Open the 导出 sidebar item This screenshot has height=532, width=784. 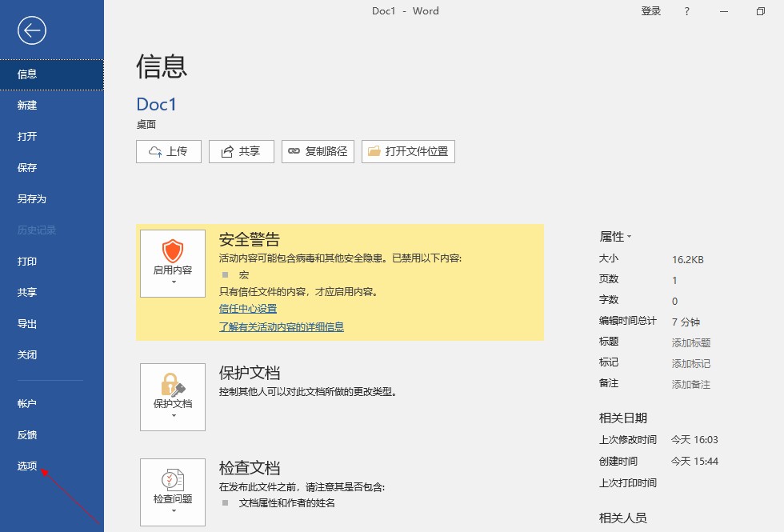pos(52,324)
